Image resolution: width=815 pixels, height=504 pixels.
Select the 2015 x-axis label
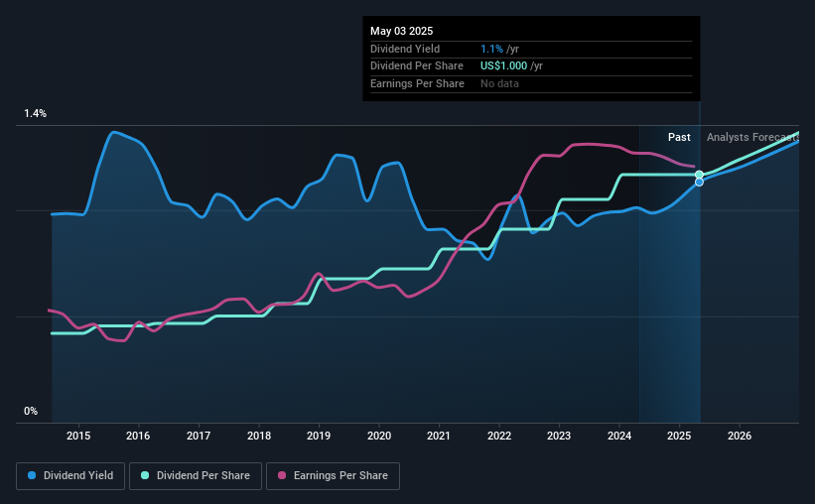pyautogui.click(x=78, y=436)
